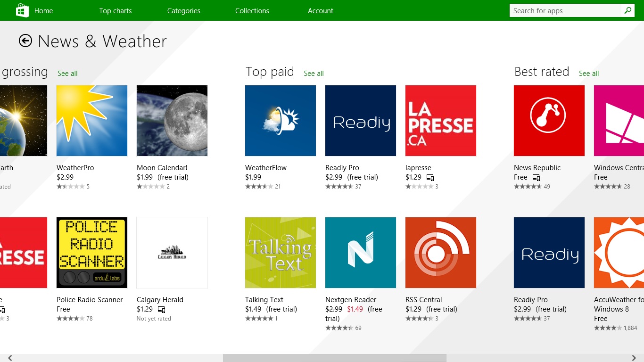Open the Categories menu
This screenshot has width=644, height=362.
tap(184, 10)
